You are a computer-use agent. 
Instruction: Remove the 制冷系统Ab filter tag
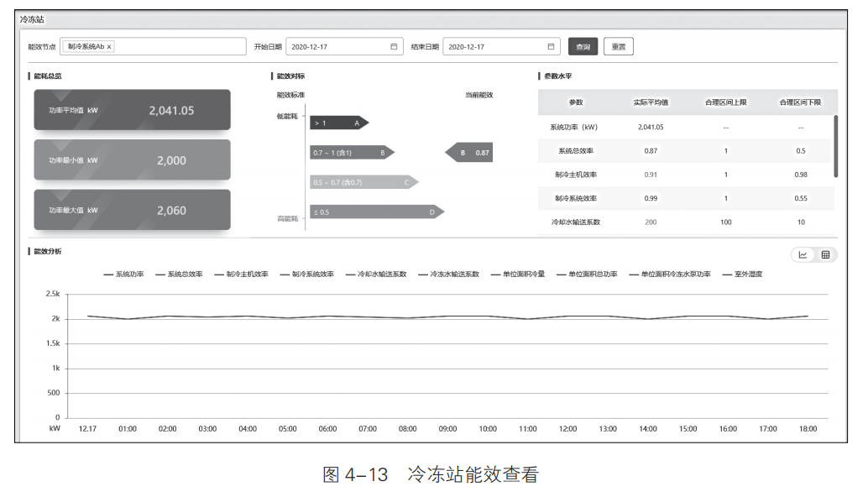(110, 46)
